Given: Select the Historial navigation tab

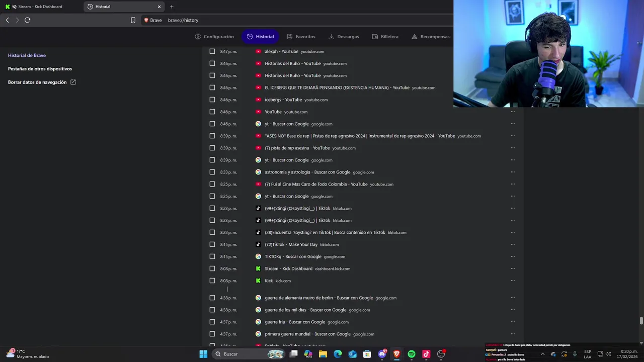Looking at the screenshot, I should tap(260, 37).
